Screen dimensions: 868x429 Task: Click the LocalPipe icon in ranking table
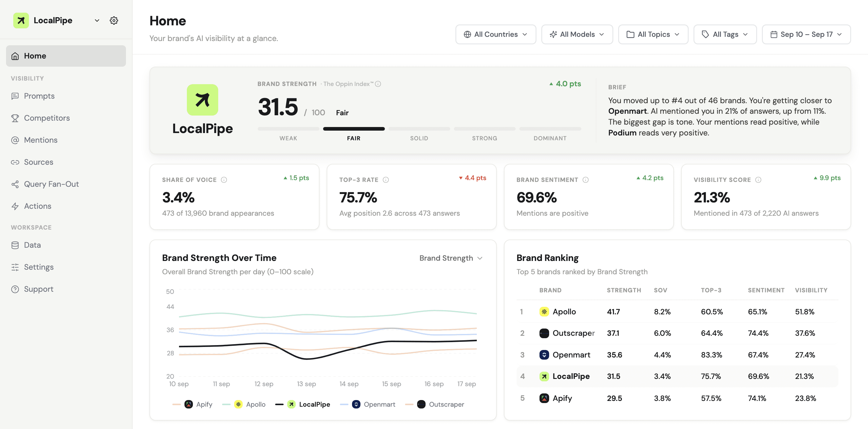coord(544,377)
